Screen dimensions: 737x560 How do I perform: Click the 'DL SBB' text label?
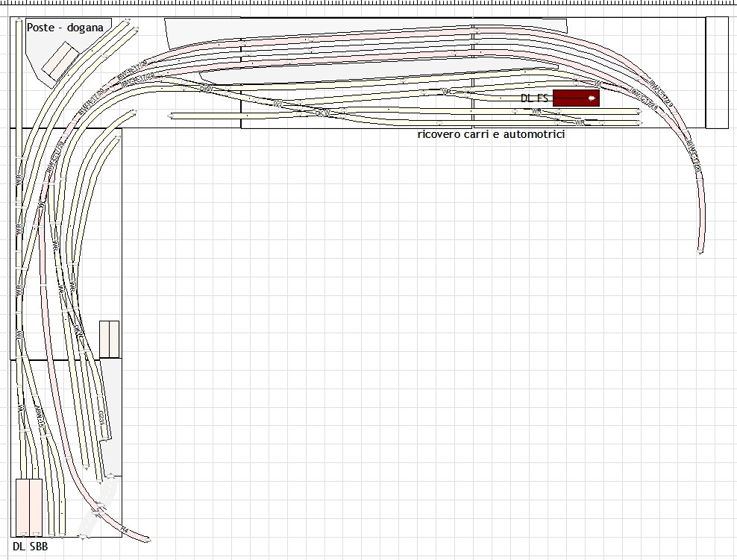[30, 547]
